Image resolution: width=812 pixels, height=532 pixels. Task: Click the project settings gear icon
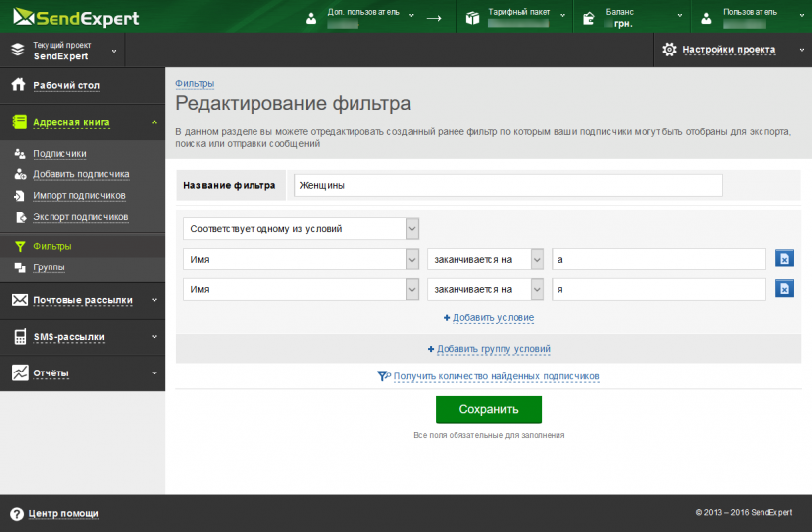[669, 50]
